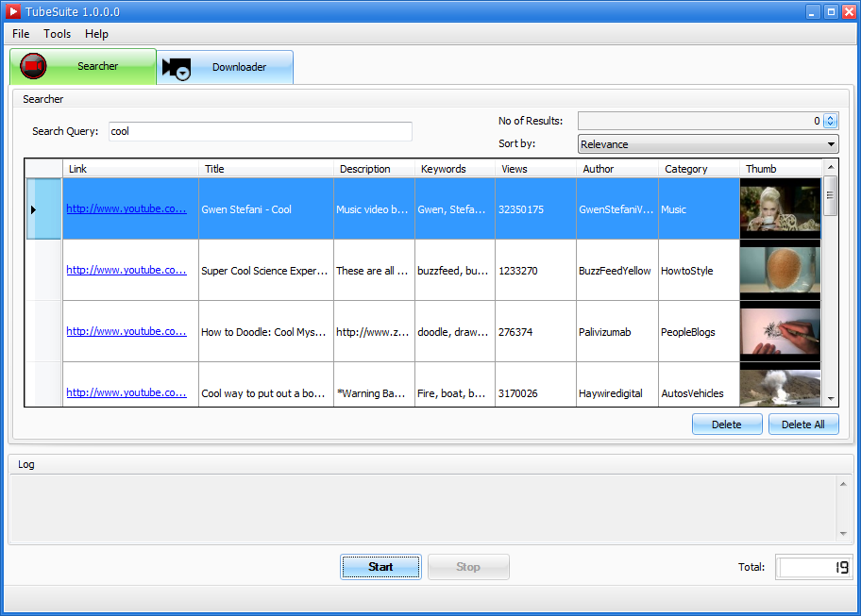861x616 pixels.
Task: Decrease the No of Results value
Action: coord(830,125)
